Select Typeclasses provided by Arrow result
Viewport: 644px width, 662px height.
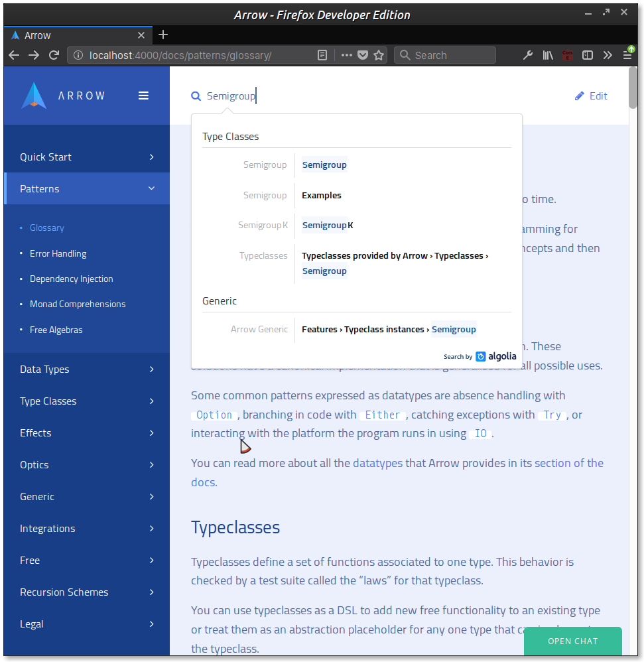[357, 263]
